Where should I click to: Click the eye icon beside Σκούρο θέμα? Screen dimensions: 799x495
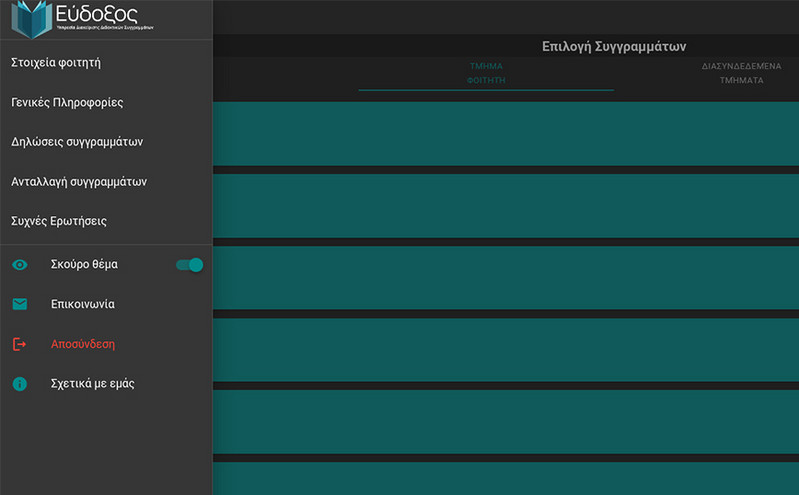coord(20,265)
